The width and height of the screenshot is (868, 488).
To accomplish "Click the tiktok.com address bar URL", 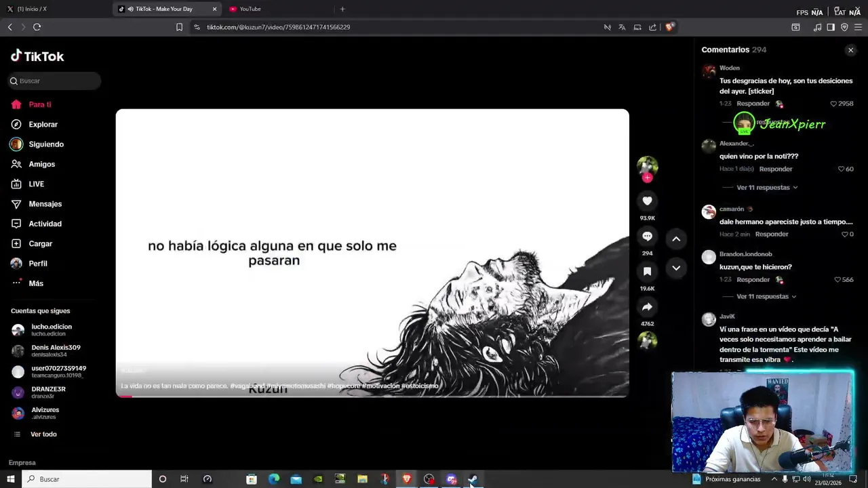I will pyautogui.click(x=278, y=27).
